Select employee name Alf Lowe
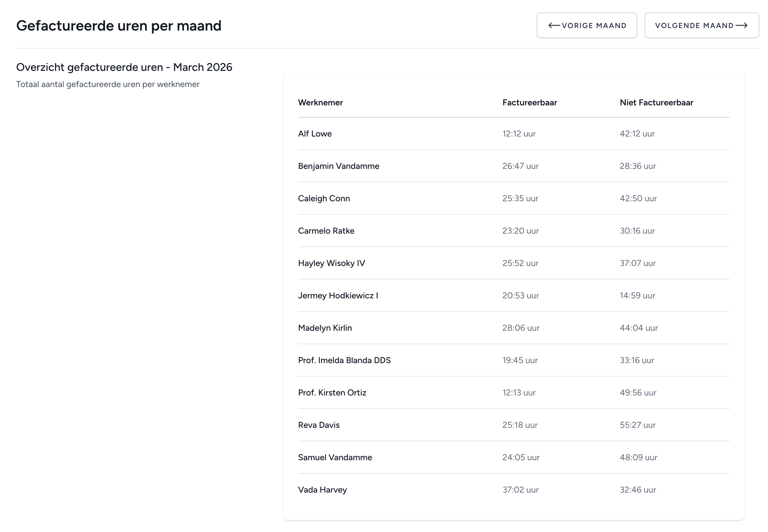The height and width of the screenshot is (532, 768). tap(315, 134)
